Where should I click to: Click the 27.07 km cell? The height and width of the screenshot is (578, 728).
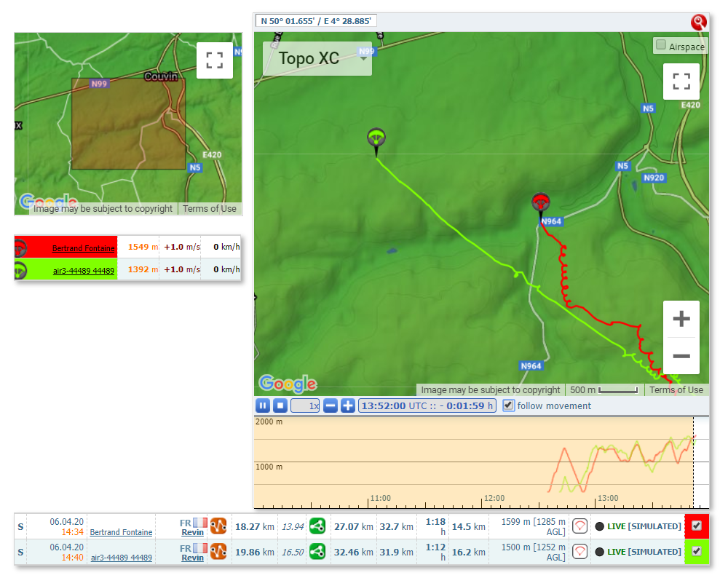(353, 526)
